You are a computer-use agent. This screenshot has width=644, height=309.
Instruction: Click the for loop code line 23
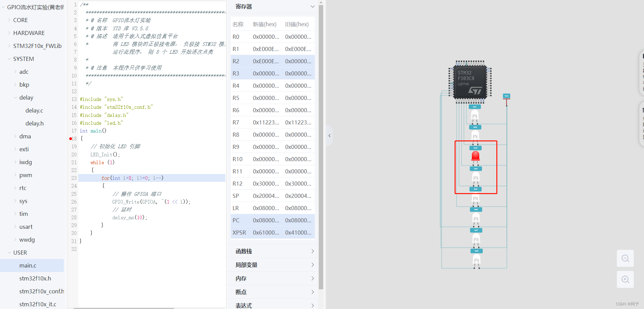click(x=152, y=178)
